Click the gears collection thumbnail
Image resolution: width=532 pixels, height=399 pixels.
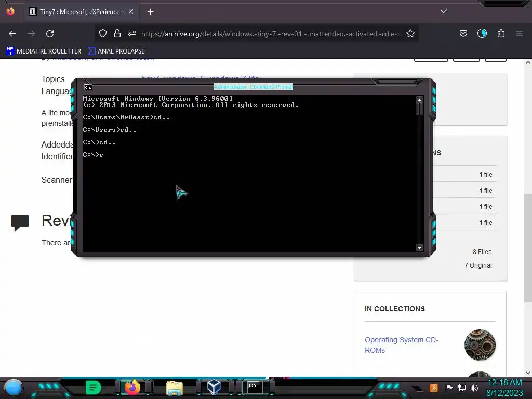pos(480,345)
